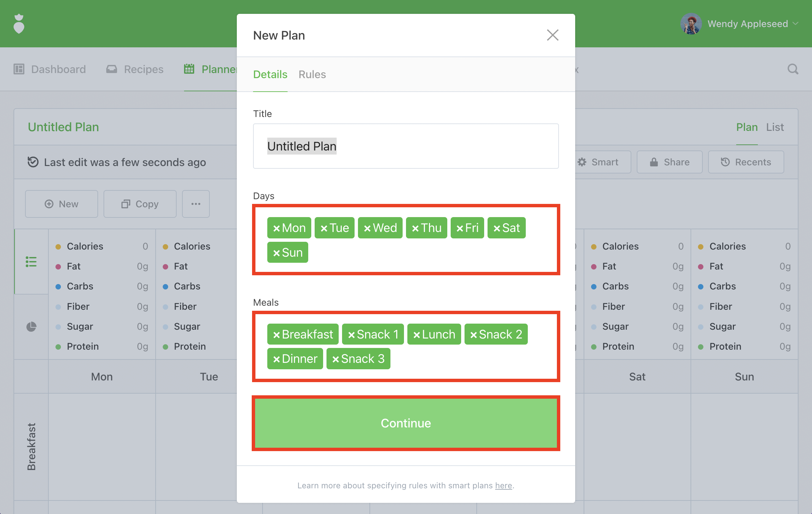Remove the Breakfast meal tag
This screenshot has width=812, height=514.
point(276,335)
